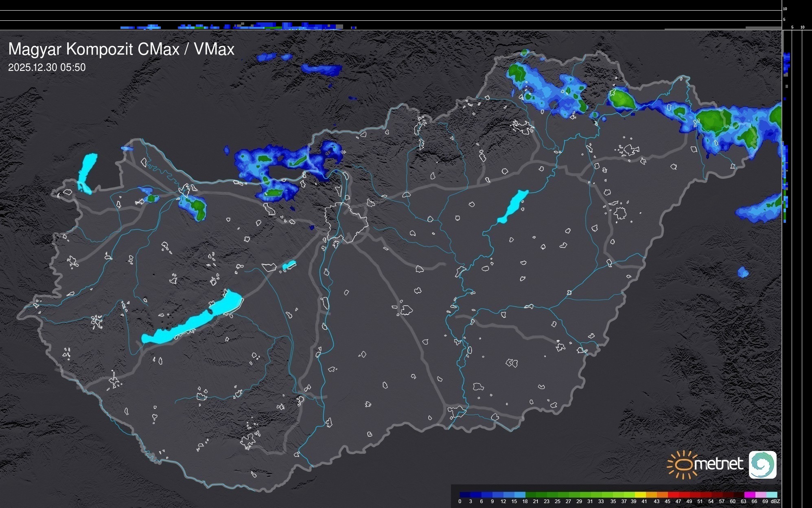Select the magenta 63 dBZ legend swatch
The image size is (812, 508).
pos(749,495)
